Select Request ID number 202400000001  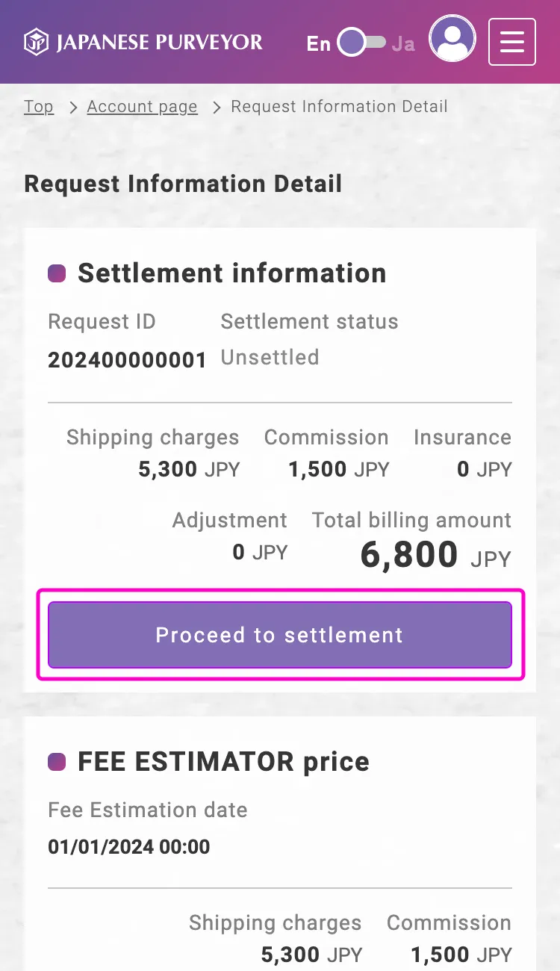tap(127, 361)
